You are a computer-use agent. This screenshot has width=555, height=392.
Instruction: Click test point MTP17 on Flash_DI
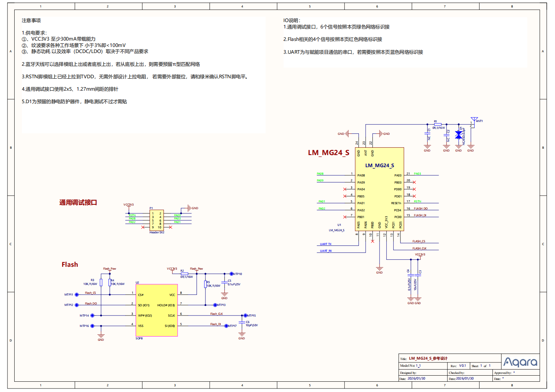pyautogui.click(x=226, y=326)
